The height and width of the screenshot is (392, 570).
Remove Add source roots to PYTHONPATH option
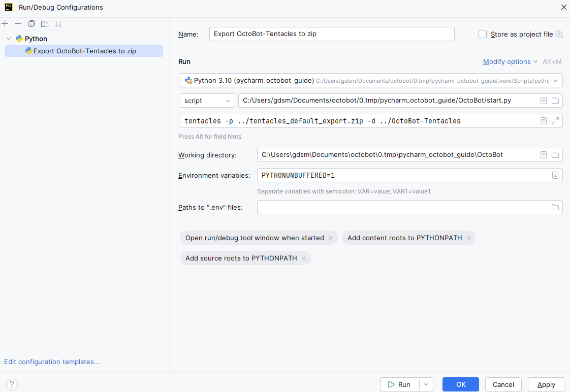click(x=304, y=258)
